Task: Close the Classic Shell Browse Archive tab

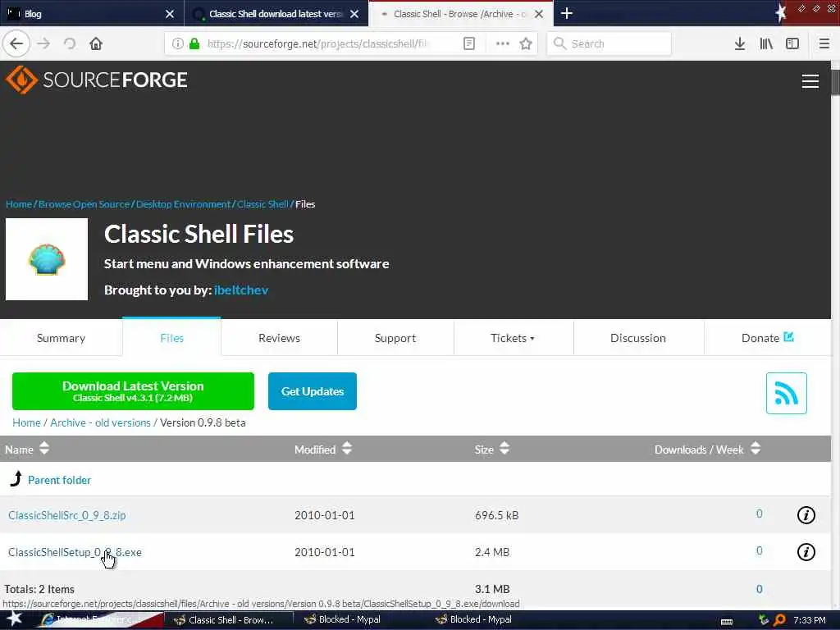Action: point(539,14)
